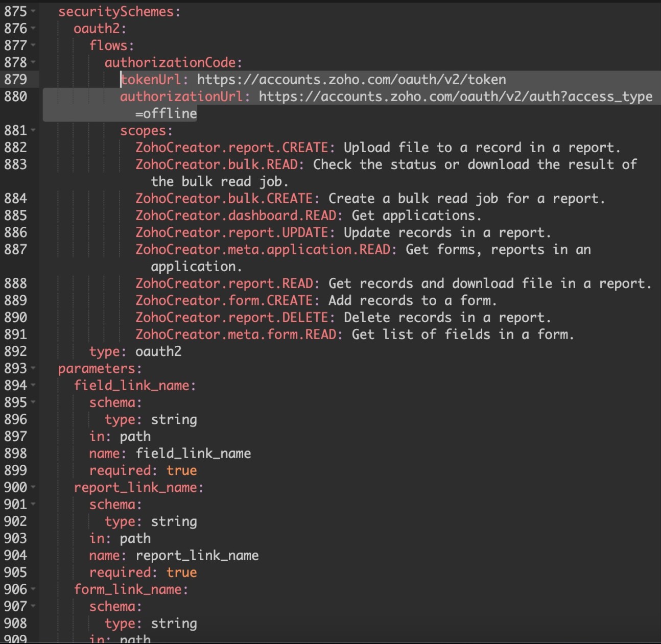The width and height of the screenshot is (661, 644).
Task: Click the 'report_link_name:' key on line 900
Action: 139,487
